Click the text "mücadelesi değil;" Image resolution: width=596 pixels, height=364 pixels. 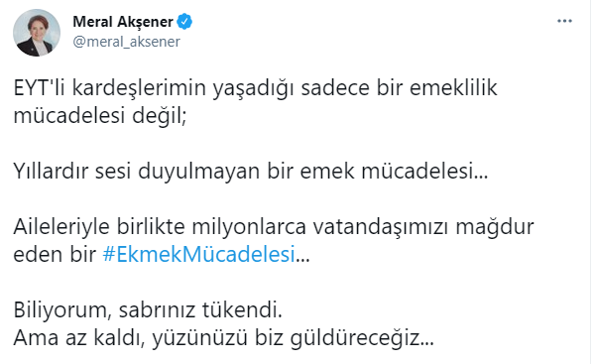[x=100, y=116]
